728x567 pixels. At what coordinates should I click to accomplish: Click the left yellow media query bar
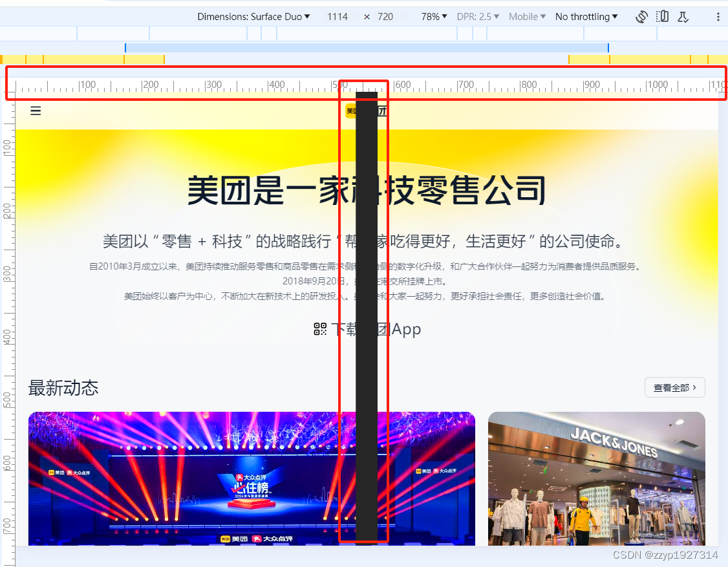82,59
